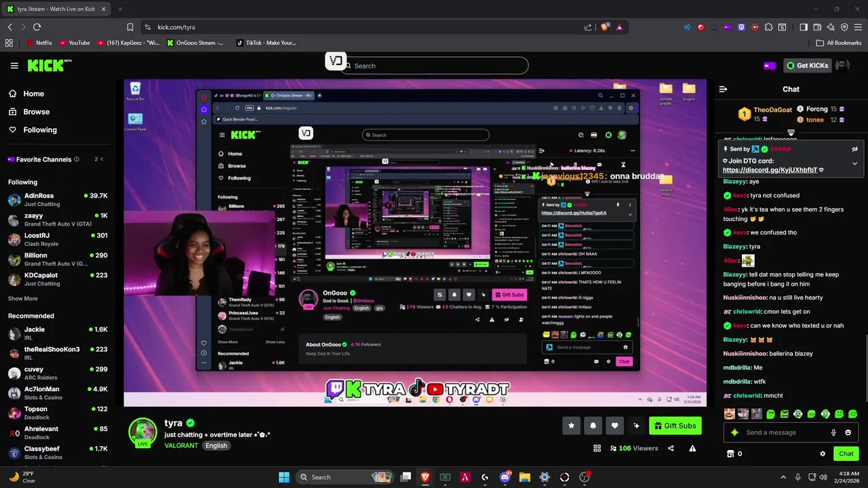Open the hamburger menu beside Kick logo

coord(14,66)
